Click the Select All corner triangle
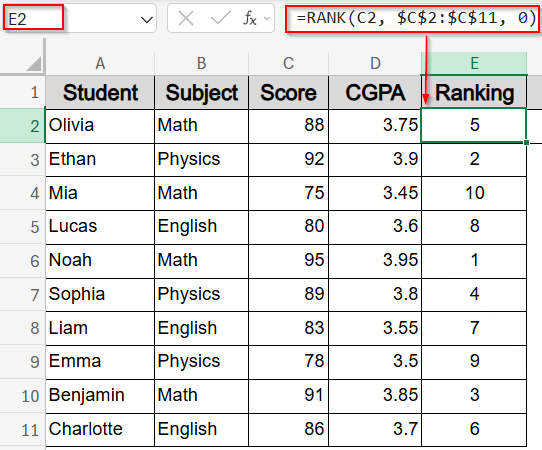 (x=34, y=64)
